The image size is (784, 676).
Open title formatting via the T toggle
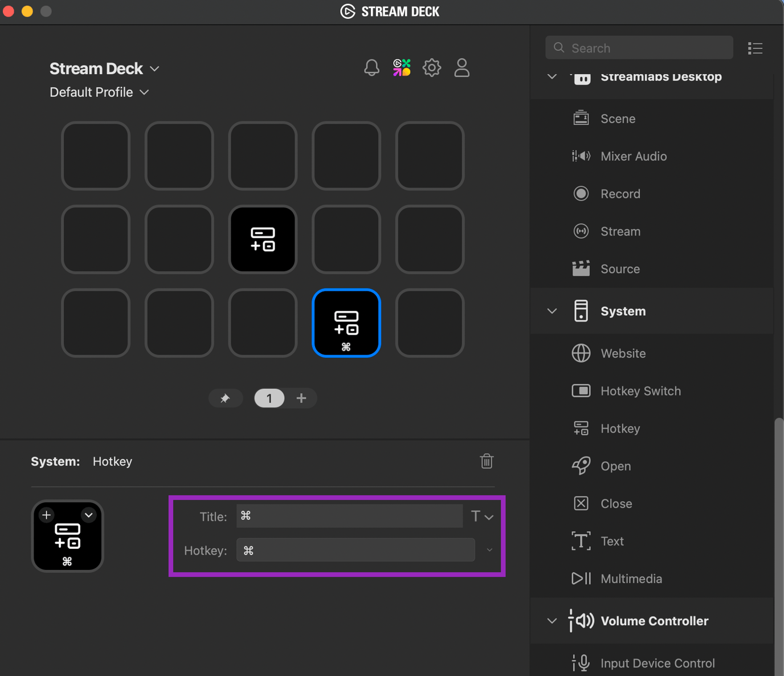pos(481,516)
